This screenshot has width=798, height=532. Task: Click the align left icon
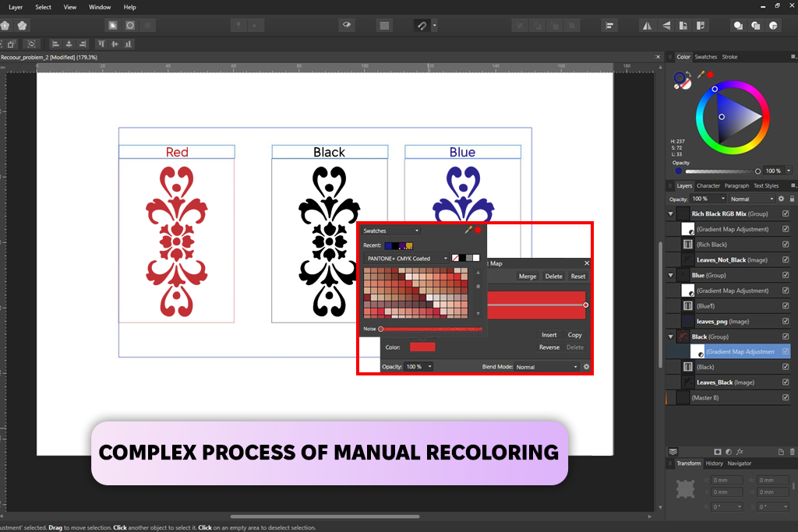[55, 44]
